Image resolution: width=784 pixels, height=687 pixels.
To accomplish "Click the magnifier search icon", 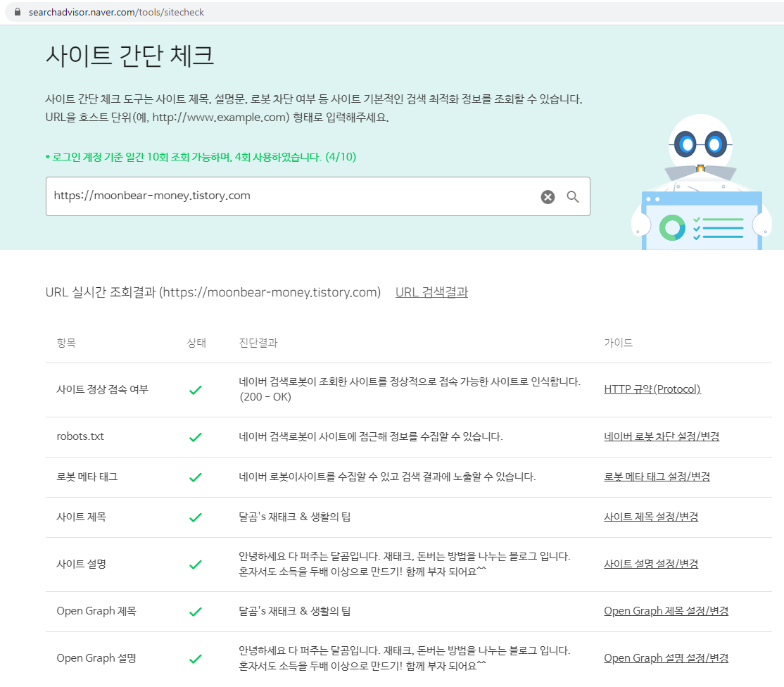I will point(572,197).
